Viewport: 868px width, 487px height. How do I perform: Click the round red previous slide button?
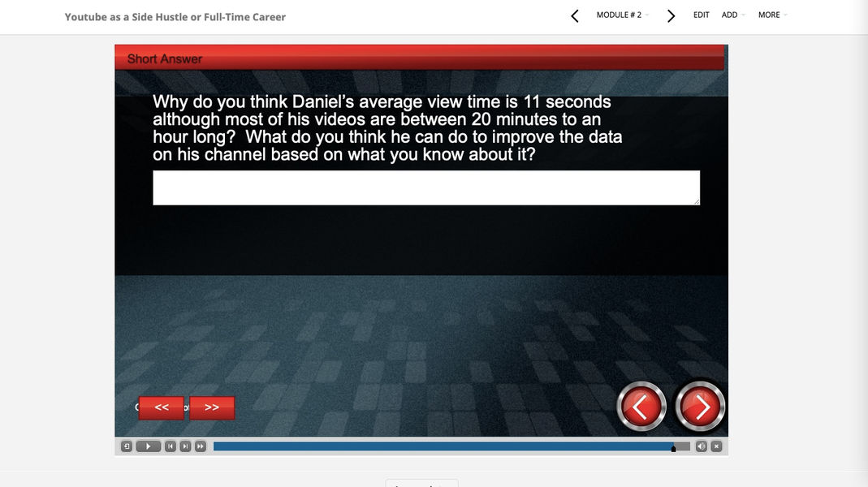pyautogui.click(x=641, y=407)
